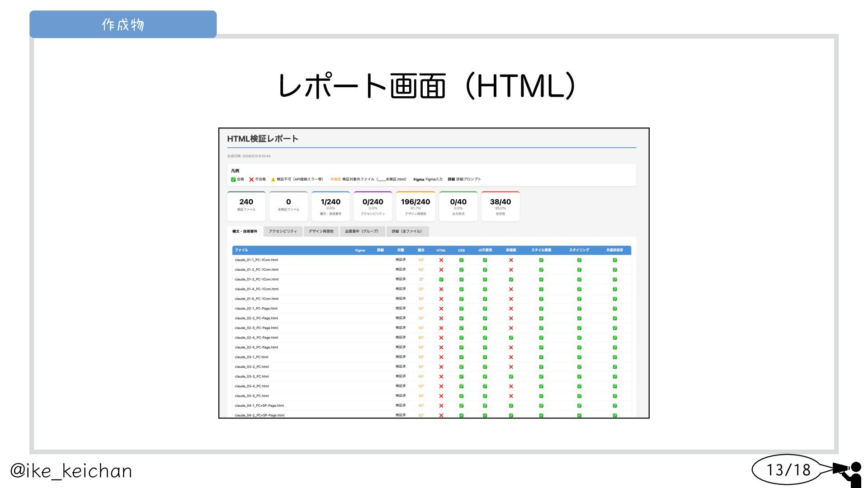The width and height of the screenshot is (868, 488).
Task: Click スタイル要素 check in claude_04-1_PC×SP-Page.html row
Action: pyautogui.click(x=541, y=406)
